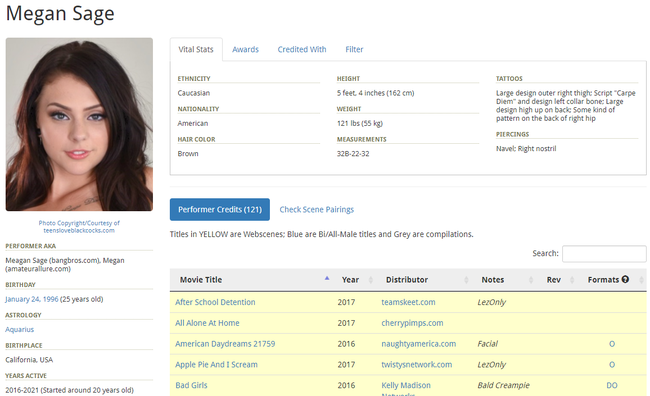
Task: Click the Performer Credits (121) button
Action: coord(220,209)
